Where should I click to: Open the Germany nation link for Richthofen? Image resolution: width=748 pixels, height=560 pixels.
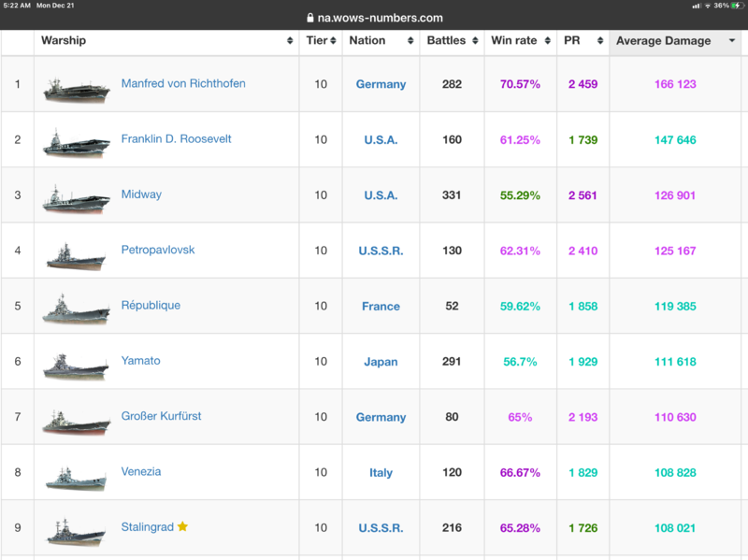click(x=381, y=84)
